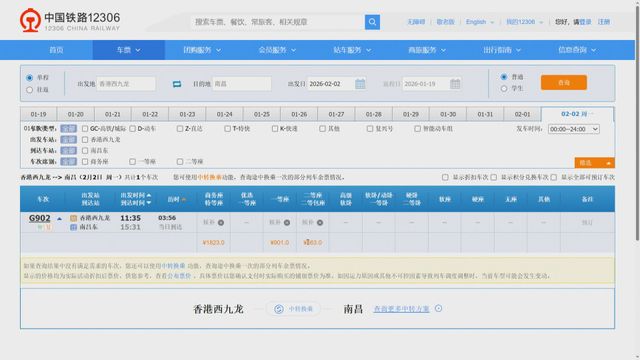Image resolution: width=640 pixels, height=360 pixels.
Task: Select the student ticket radio button
Action: (x=504, y=88)
